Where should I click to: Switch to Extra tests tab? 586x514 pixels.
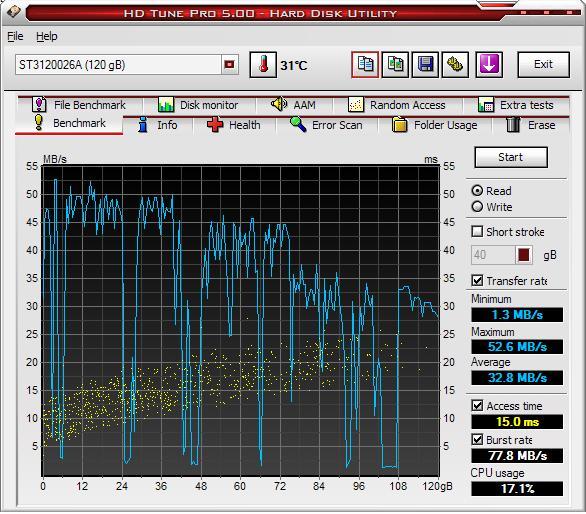tap(516, 105)
